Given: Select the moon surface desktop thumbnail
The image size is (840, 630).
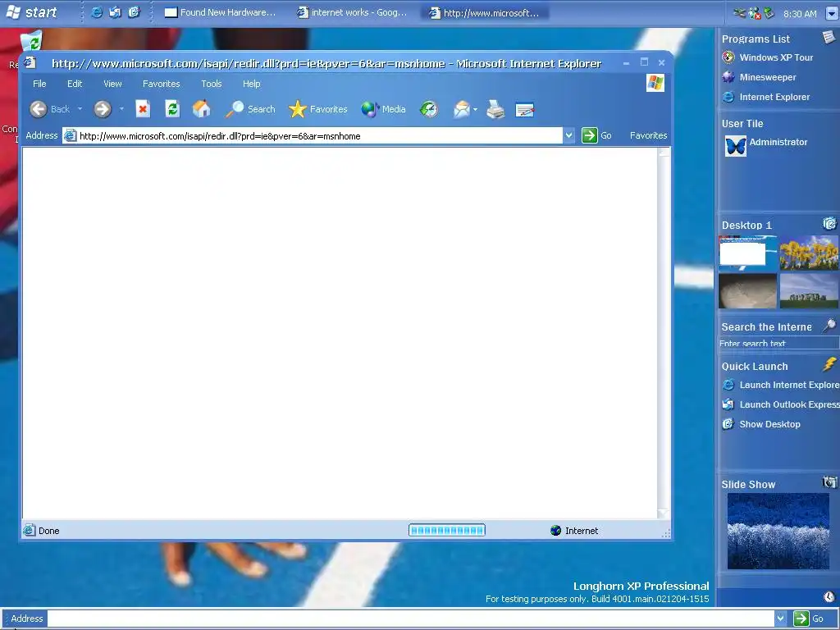Looking at the screenshot, I should 747,291.
